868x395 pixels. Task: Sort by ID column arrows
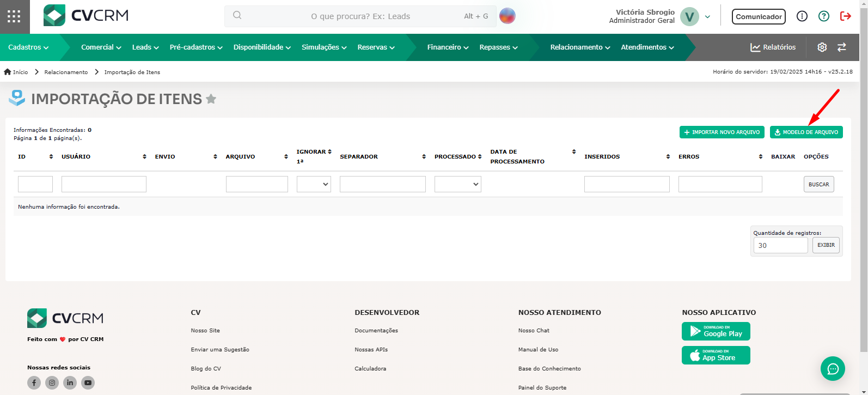[51, 156]
